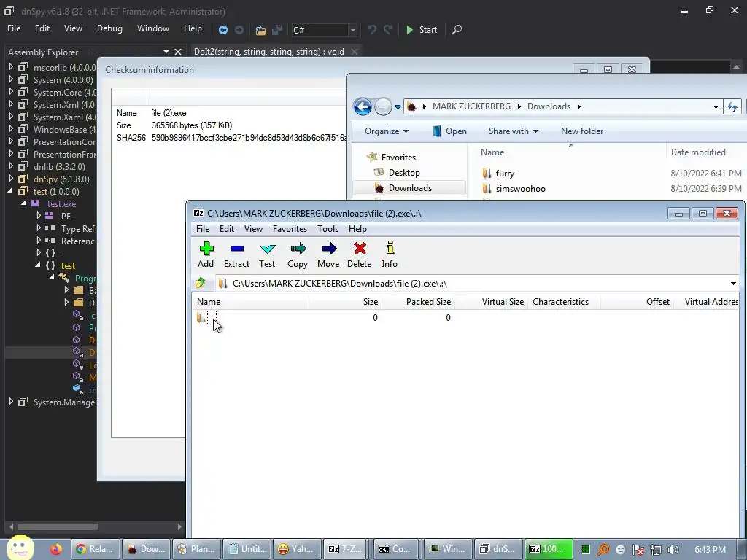Close the DoIt2 method tab
Viewport: 747px width, 560px height.
[x=355, y=52]
